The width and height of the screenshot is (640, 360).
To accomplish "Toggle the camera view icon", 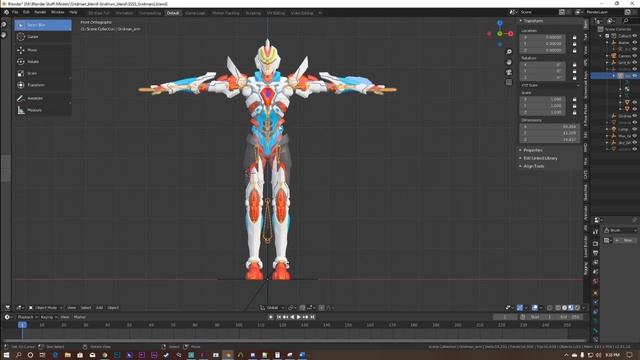I will tap(509, 72).
